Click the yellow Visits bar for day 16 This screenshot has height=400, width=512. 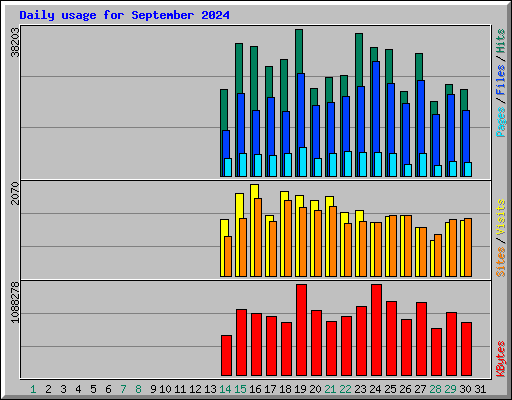pyautogui.click(x=254, y=191)
